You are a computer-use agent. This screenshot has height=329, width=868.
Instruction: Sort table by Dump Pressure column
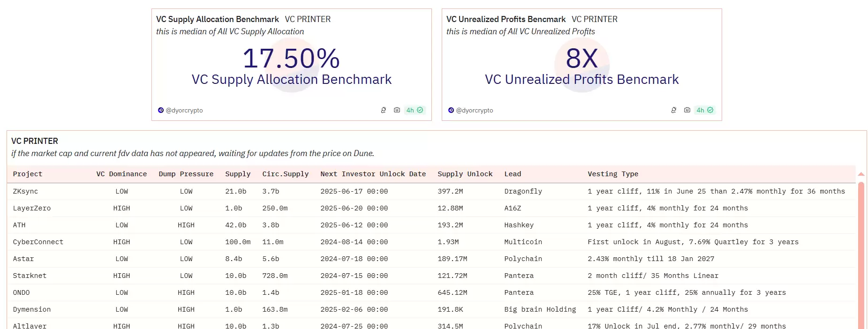(186, 174)
